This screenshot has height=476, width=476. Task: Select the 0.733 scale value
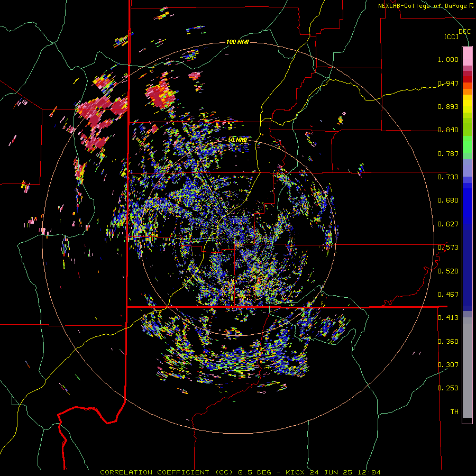pos(448,177)
